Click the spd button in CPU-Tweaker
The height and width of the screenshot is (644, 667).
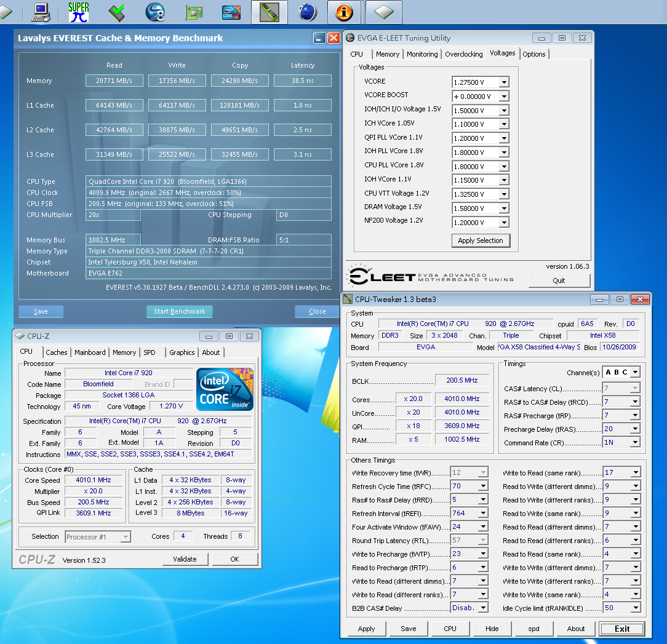coord(534,629)
